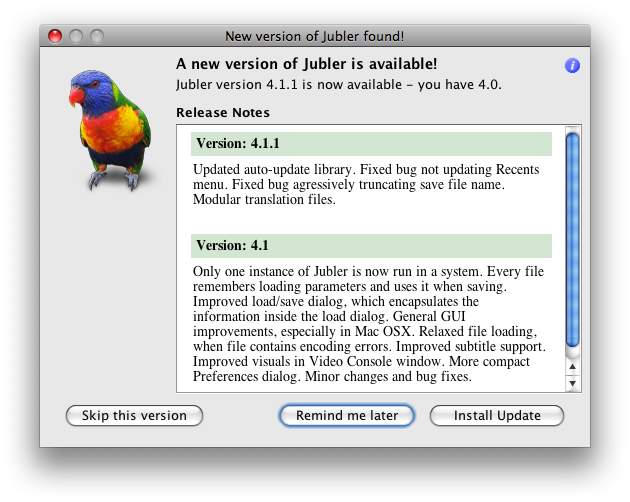Click the 4.1.1 release notes paragraph

[366, 185]
